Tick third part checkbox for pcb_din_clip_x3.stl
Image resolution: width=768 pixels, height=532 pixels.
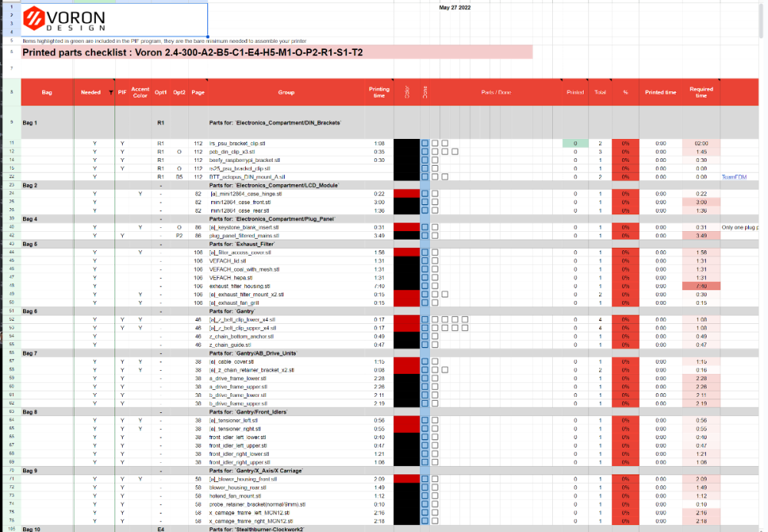point(455,152)
